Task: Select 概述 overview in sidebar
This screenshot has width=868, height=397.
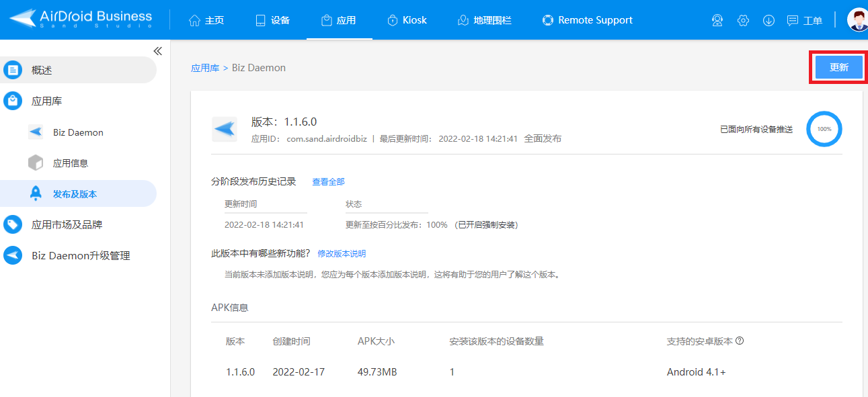Action: [78, 70]
